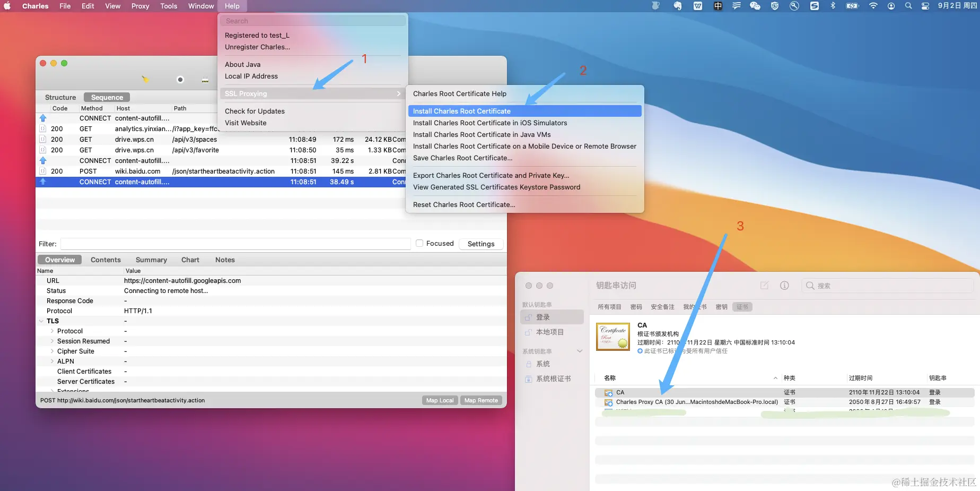Expand the ALPN node

pos(52,361)
